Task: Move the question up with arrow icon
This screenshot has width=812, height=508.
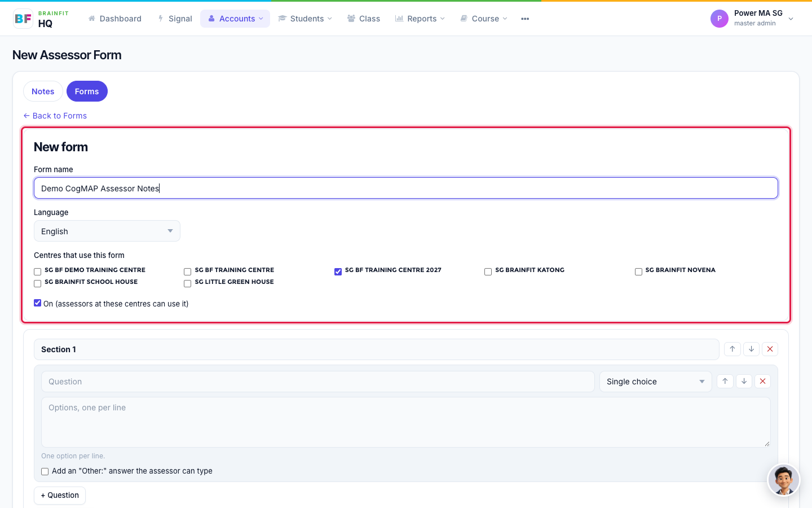Action: click(725, 382)
